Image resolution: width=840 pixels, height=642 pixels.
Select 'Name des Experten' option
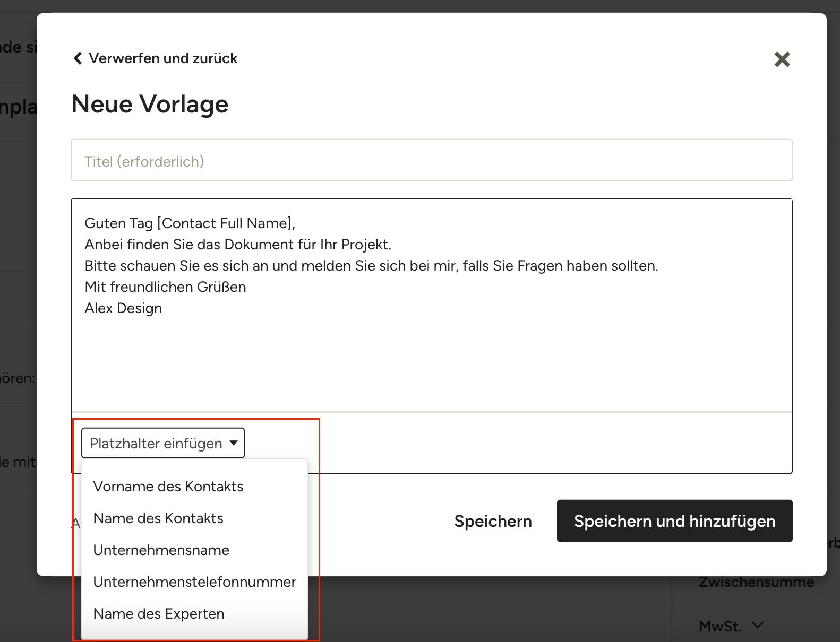pyautogui.click(x=159, y=614)
